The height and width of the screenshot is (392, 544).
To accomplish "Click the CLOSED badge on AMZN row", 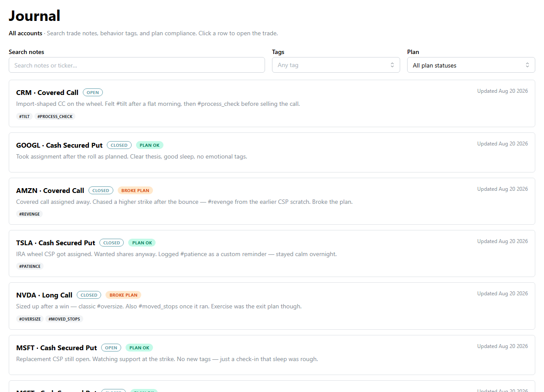I will 101,191.
